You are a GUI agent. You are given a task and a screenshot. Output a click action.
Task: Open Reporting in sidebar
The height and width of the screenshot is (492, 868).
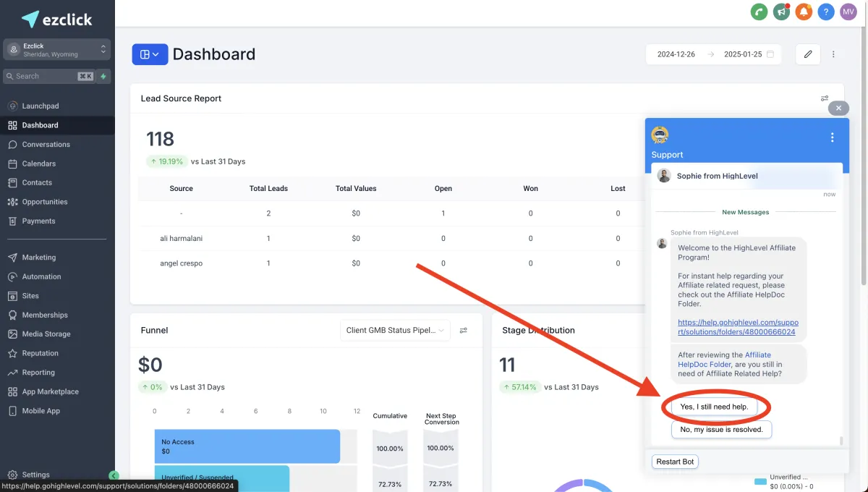click(57, 372)
